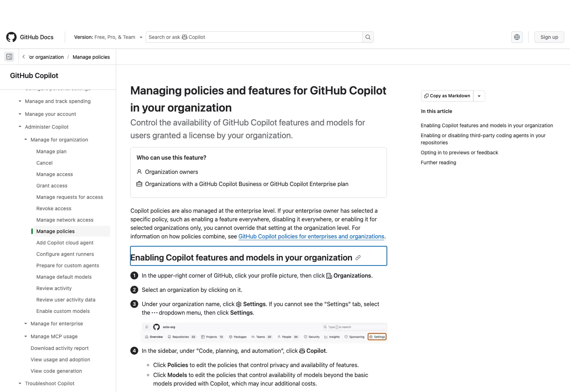Select Configure agent runners
Image resolution: width=570 pixels, height=392 pixels.
point(65,254)
